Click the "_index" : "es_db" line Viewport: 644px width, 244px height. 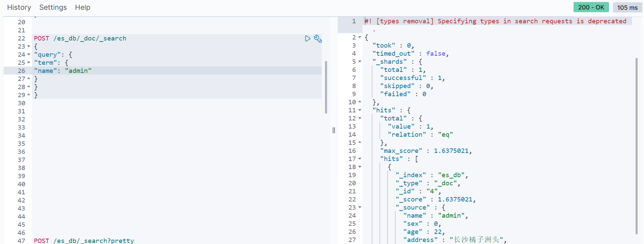point(432,175)
